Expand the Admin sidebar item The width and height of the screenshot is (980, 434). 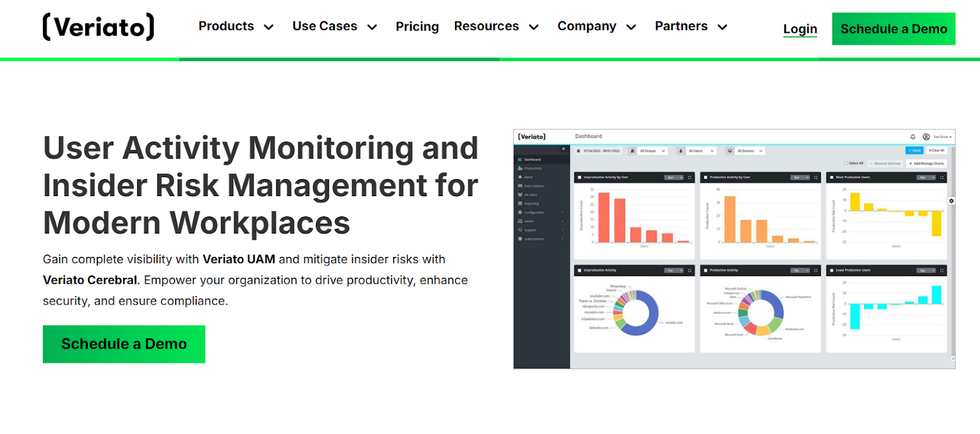(541, 221)
